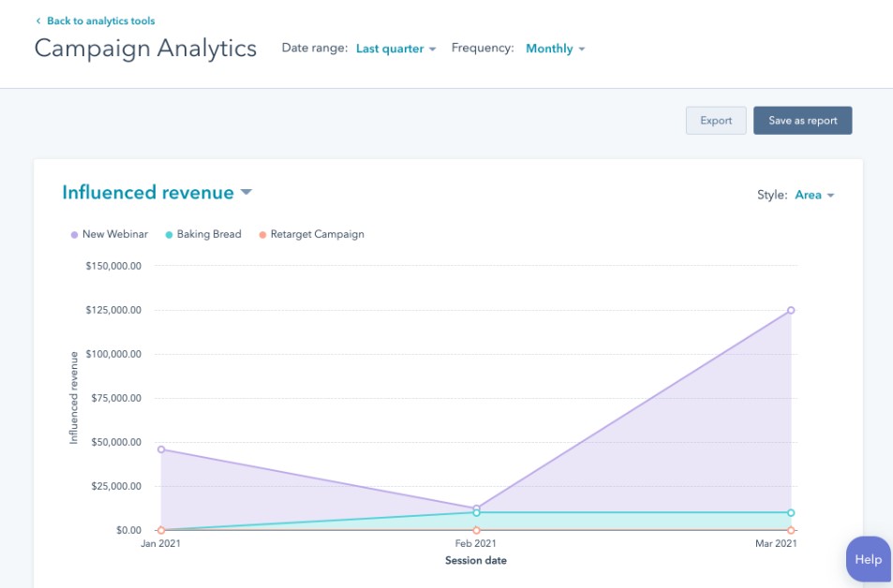This screenshot has width=893, height=588.
Task: Click the Jan 2021 Retarget Campaign marker
Action: click(x=161, y=529)
